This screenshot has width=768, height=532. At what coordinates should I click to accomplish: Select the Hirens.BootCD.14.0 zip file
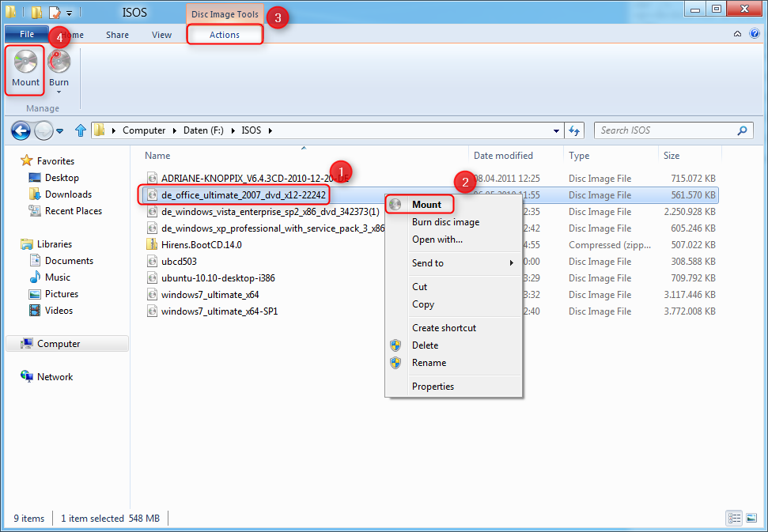click(x=195, y=245)
